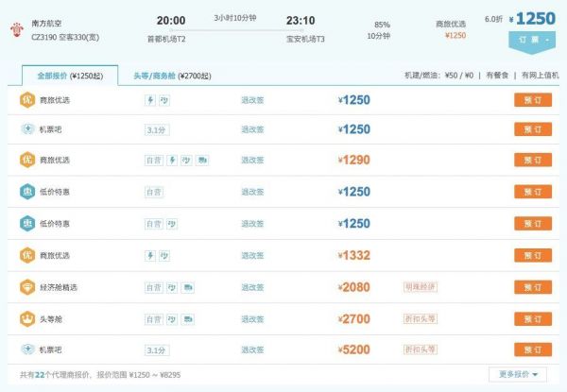Click the China Southern Airlines logo

pos(16,27)
